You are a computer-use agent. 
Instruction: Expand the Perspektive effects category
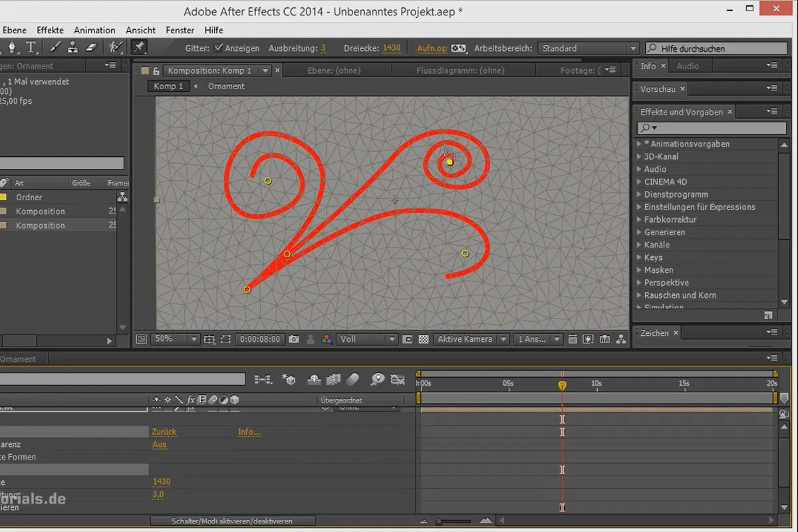click(x=640, y=283)
